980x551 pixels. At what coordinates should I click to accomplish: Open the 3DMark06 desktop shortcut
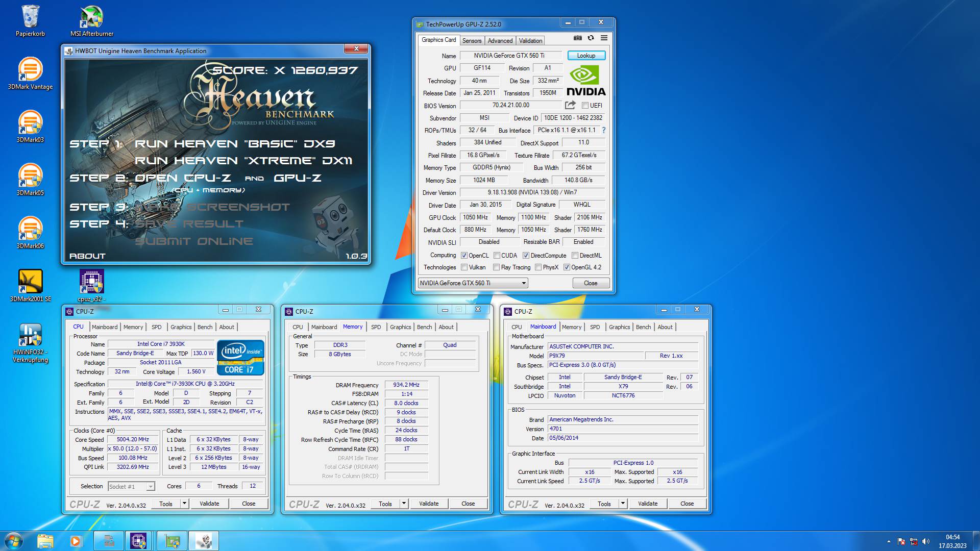tap(30, 234)
